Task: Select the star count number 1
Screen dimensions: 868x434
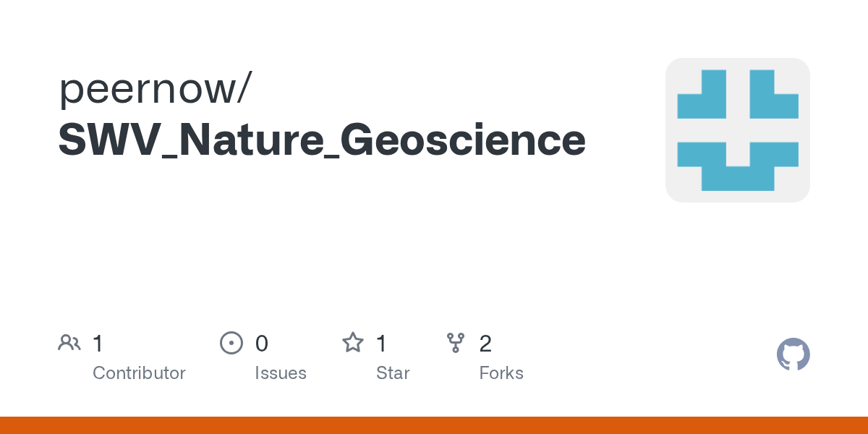Action: click(x=381, y=344)
